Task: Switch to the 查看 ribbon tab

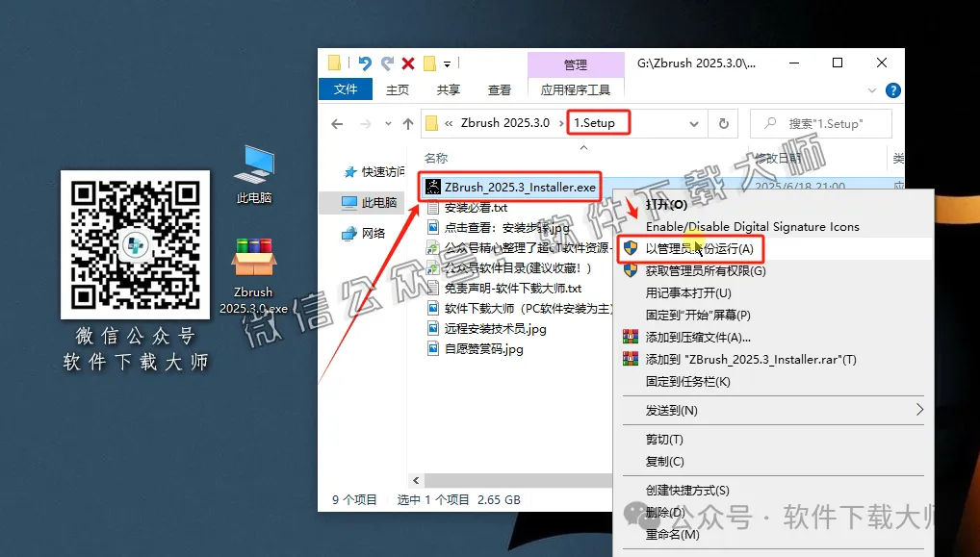Action: (x=499, y=89)
